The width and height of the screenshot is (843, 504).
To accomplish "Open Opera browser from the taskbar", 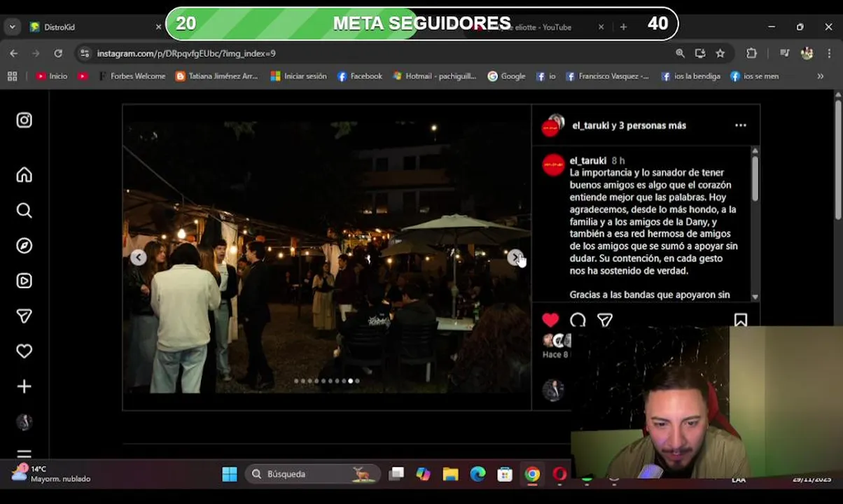I will pos(559,474).
